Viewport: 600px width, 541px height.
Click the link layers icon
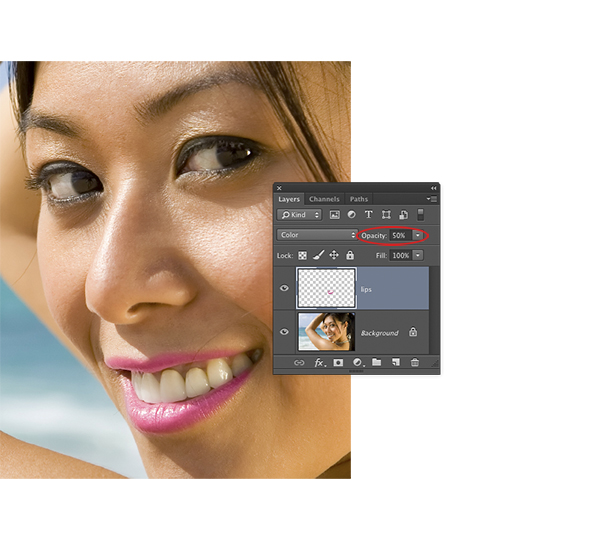point(298,362)
